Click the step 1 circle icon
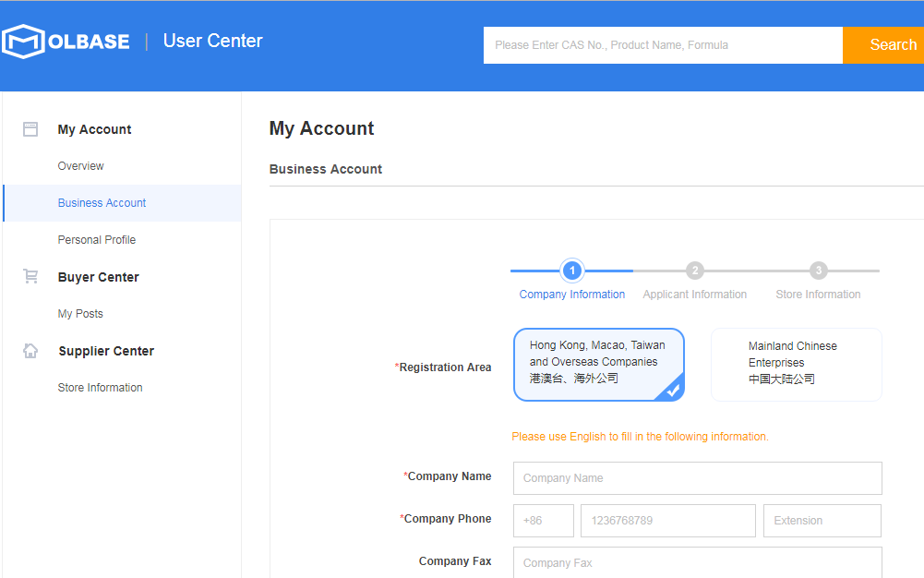This screenshot has height=578, width=924. [x=571, y=271]
